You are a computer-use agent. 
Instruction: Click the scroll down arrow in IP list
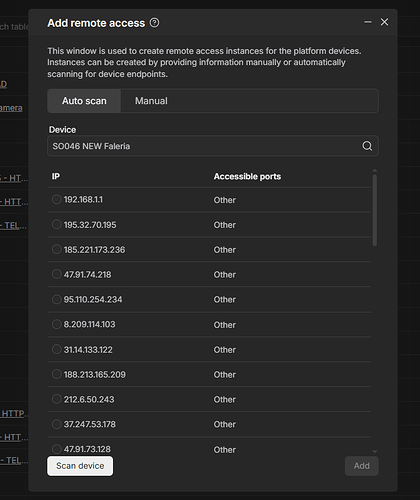coord(375,451)
